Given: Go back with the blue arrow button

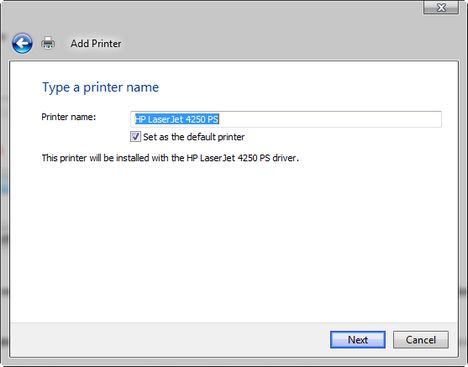Looking at the screenshot, I should pyautogui.click(x=22, y=43).
